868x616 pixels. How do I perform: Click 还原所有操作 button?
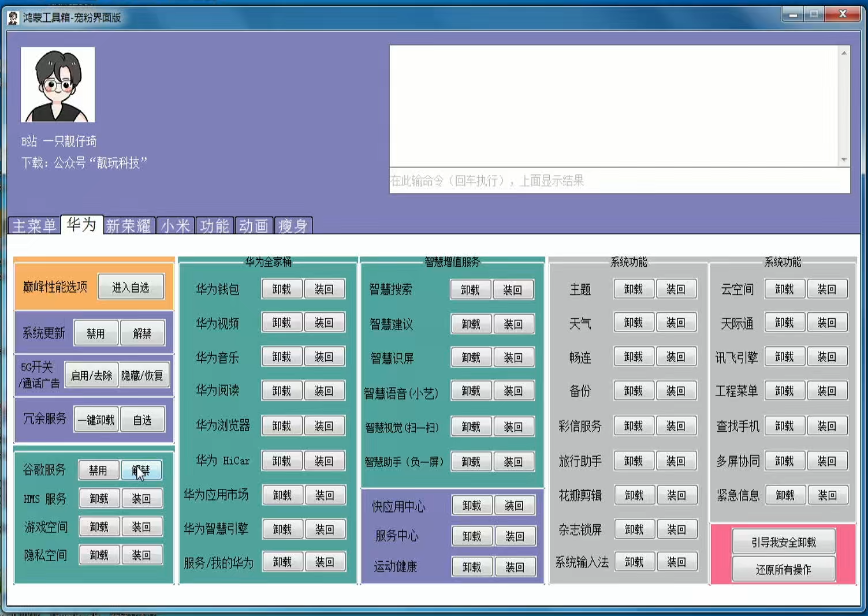[784, 569]
